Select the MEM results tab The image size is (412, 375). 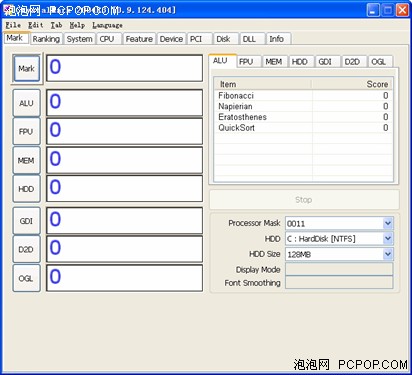click(274, 62)
